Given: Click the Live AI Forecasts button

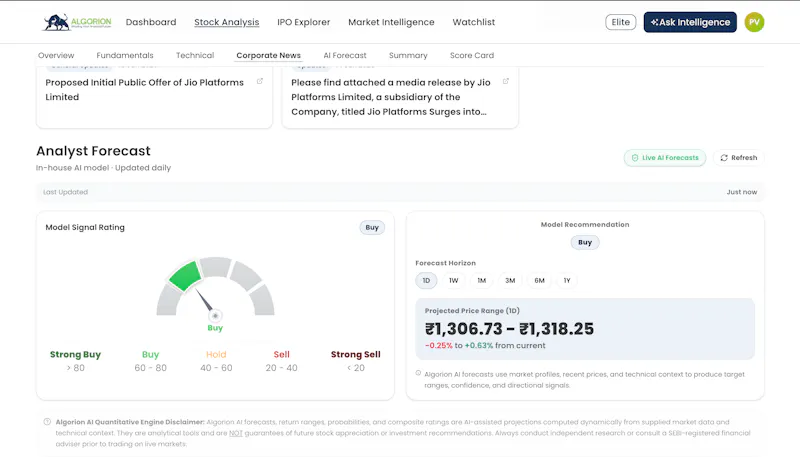Looking at the screenshot, I should point(665,158).
